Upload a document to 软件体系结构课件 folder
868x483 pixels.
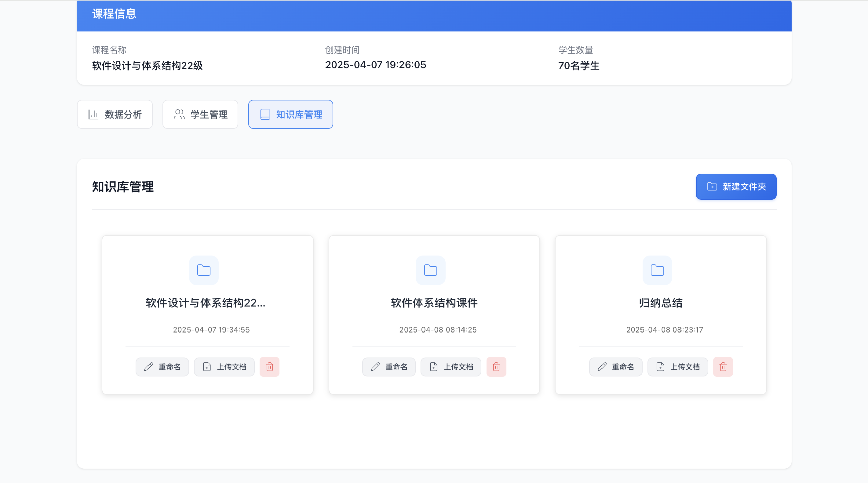point(451,367)
